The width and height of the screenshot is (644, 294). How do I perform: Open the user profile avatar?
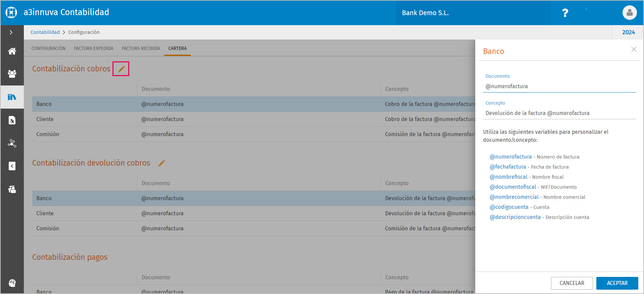630,13
